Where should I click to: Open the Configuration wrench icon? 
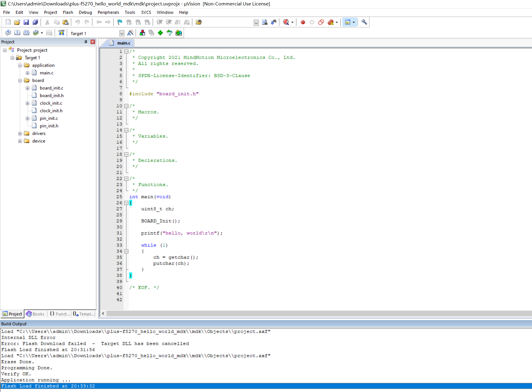[364, 22]
